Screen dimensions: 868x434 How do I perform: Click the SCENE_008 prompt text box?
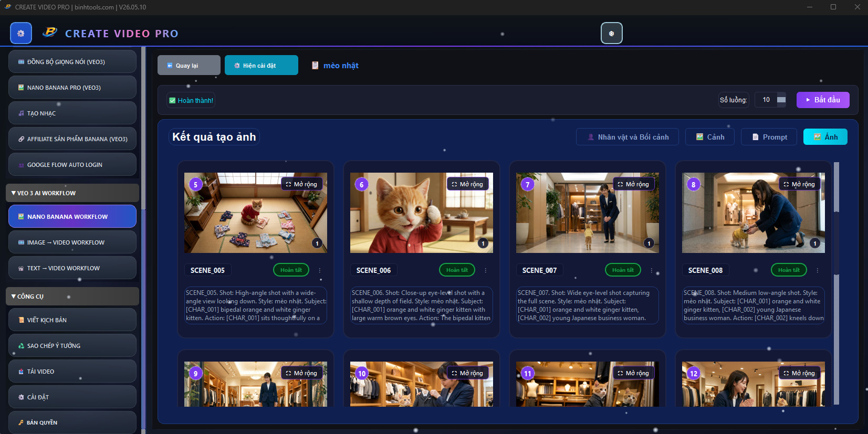point(754,305)
